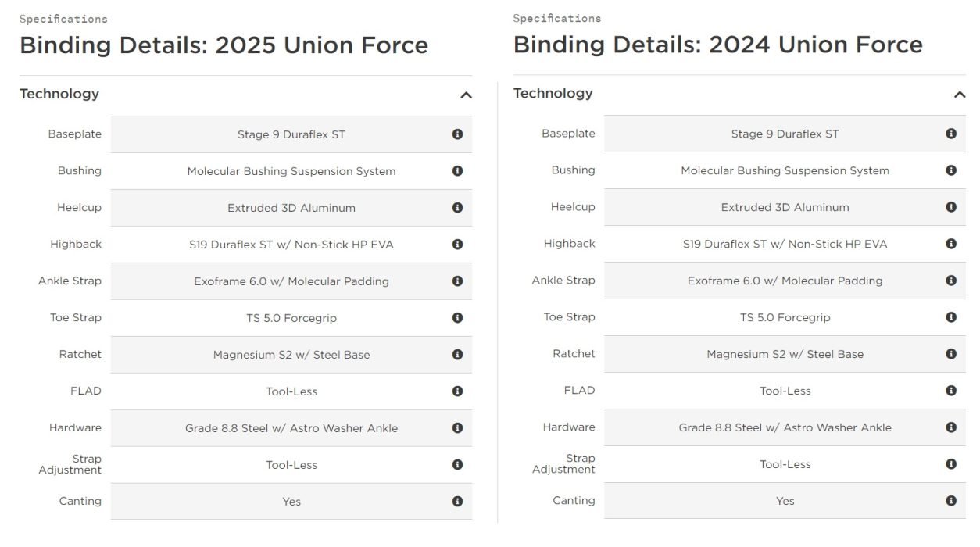
Task: Click the Heelcup info icon for 2025 bindings
Action: (457, 207)
